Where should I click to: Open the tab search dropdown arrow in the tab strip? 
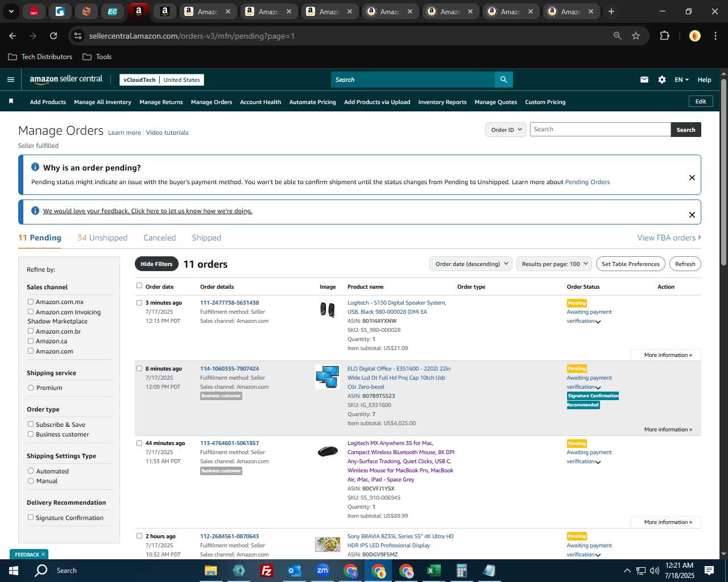[x=11, y=11]
